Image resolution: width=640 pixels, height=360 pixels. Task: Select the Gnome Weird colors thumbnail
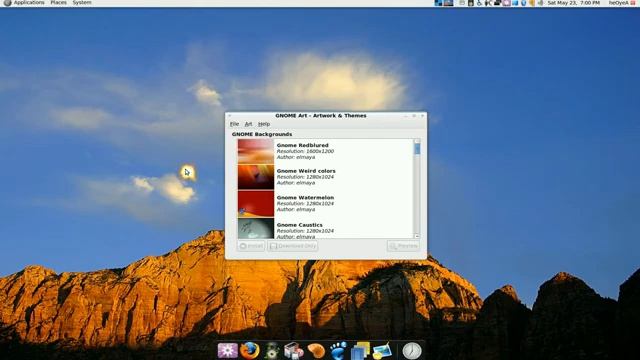click(256, 177)
